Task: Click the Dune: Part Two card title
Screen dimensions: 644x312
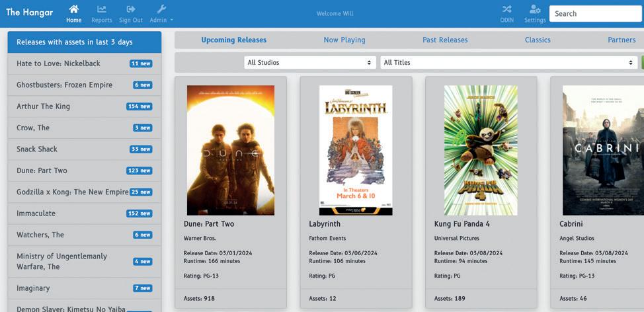Action: [x=209, y=223]
